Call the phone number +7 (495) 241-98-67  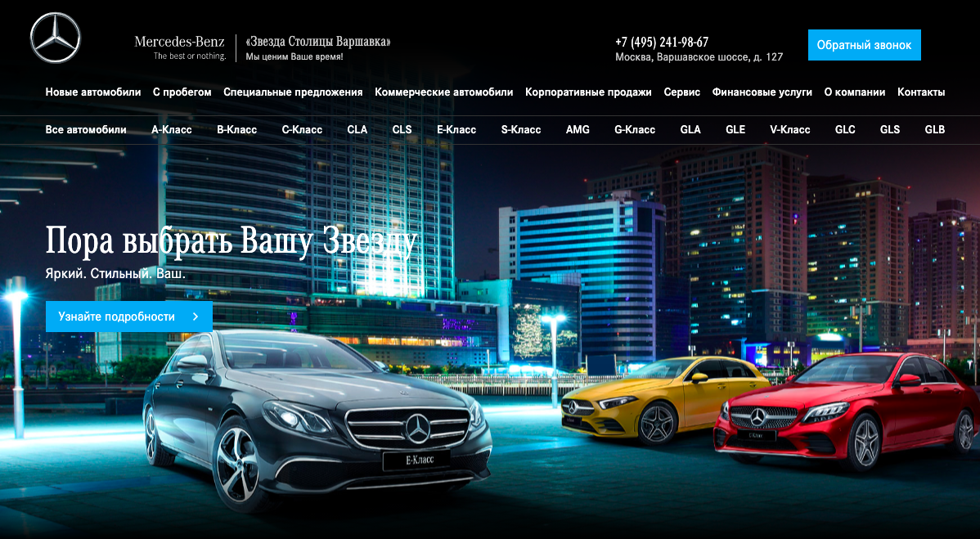(662, 42)
